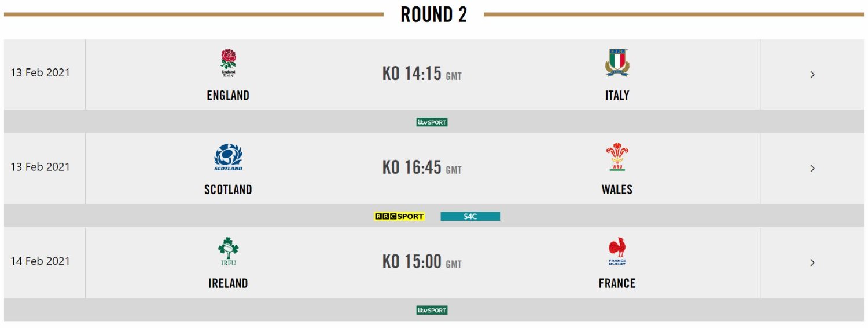Open the BBC Sport broadcaster logo

point(399,216)
